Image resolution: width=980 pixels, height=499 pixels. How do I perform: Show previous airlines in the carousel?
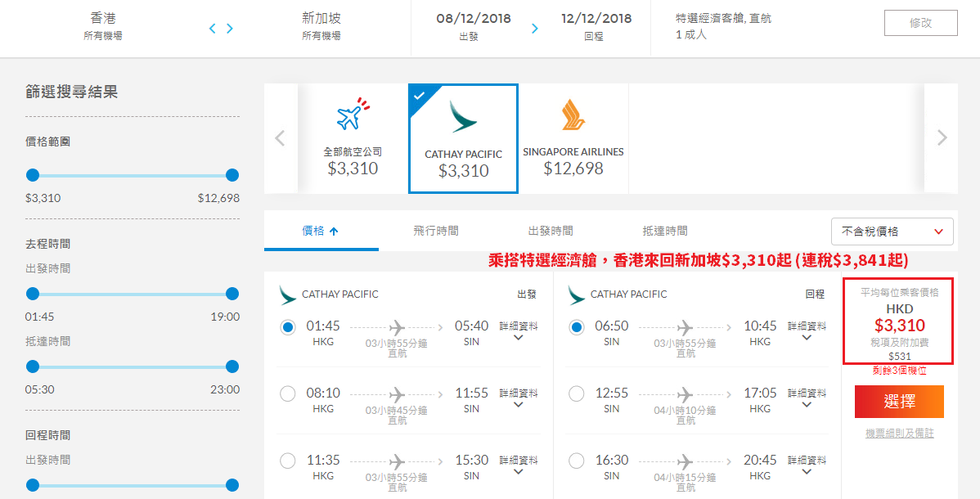click(x=280, y=137)
